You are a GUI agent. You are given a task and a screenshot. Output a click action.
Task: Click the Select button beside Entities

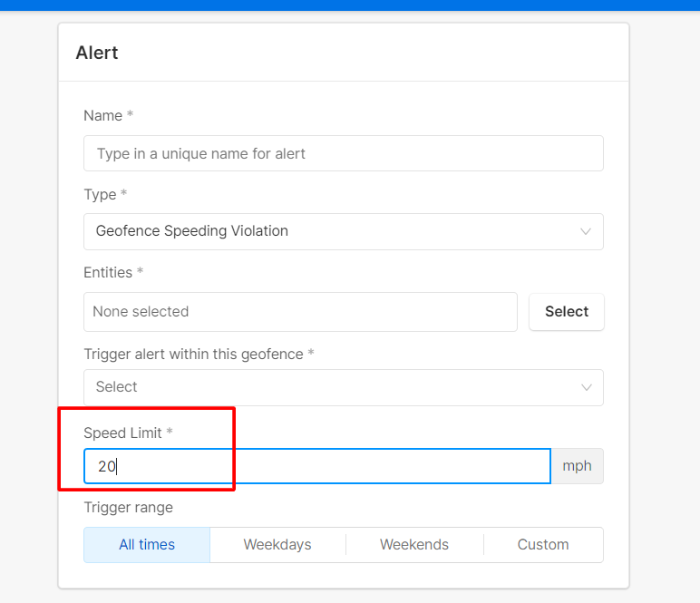click(x=567, y=312)
